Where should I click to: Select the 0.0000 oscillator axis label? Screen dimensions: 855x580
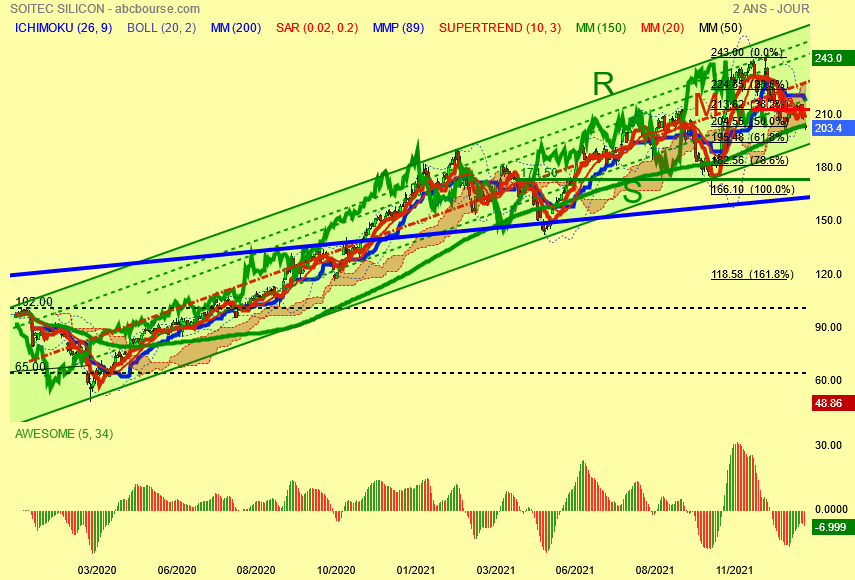pos(831,509)
